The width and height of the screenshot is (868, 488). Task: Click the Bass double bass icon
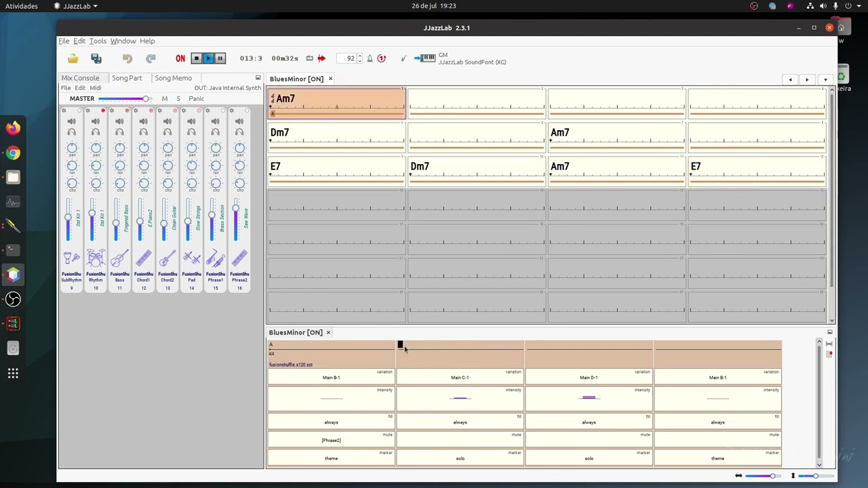(119, 258)
